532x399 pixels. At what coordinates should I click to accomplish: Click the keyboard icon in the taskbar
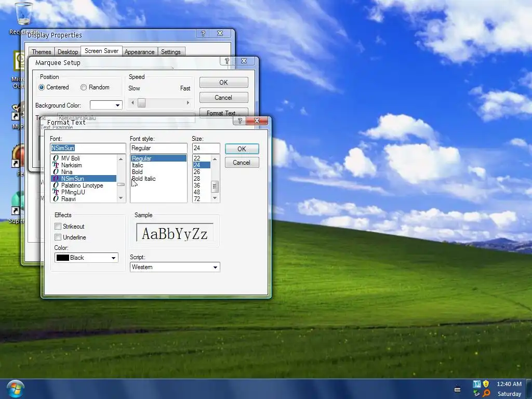457,389
